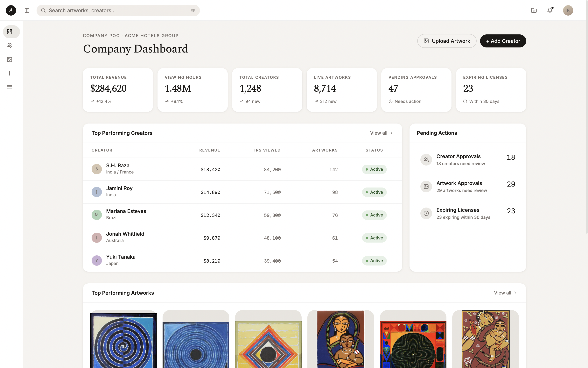This screenshot has height=368, width=588.
Task: Open the mother and child on blue thumbnail
Action: [x=341, y=339]
